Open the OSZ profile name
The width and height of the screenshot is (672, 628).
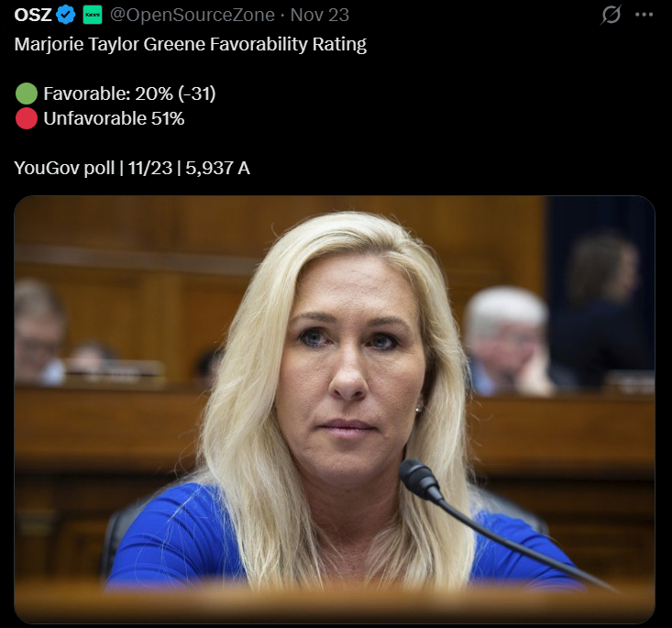[33, 15]
